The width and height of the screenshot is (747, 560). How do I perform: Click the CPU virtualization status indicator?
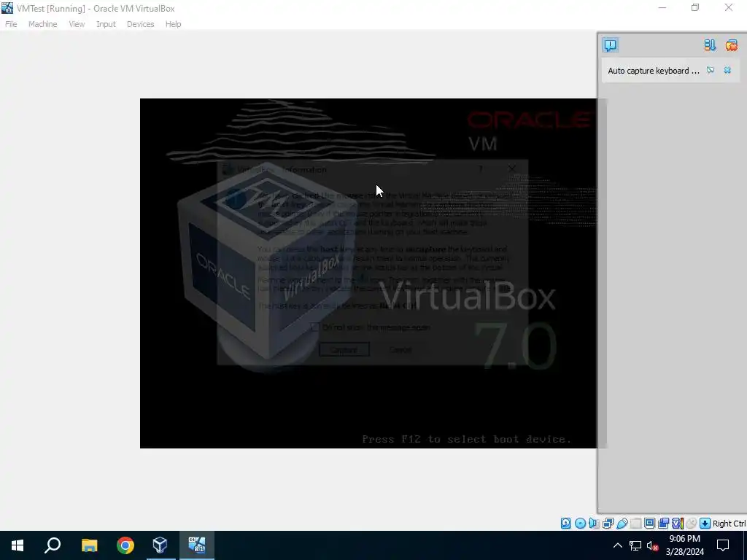click(x=678, y=524)
